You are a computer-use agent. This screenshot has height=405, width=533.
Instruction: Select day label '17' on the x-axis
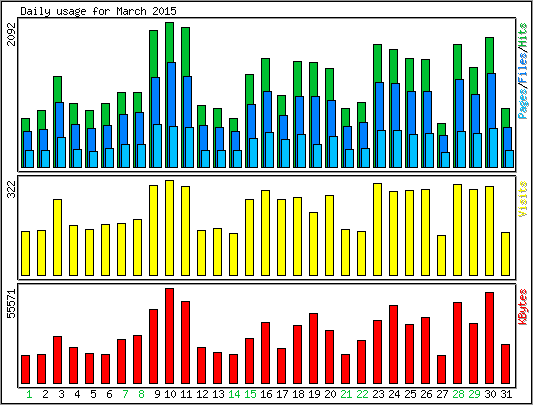(282, 394)
